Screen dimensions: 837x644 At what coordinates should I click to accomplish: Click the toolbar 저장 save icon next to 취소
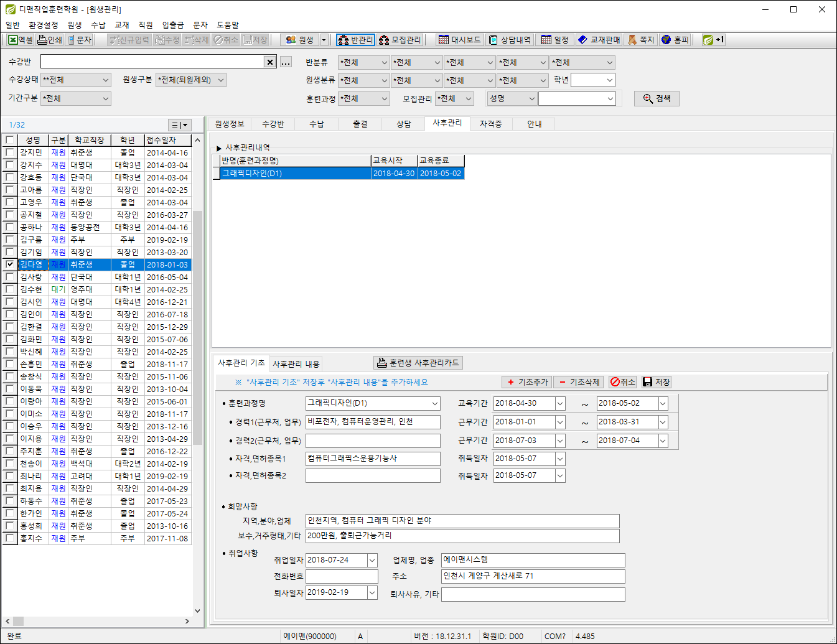point(255,40)
